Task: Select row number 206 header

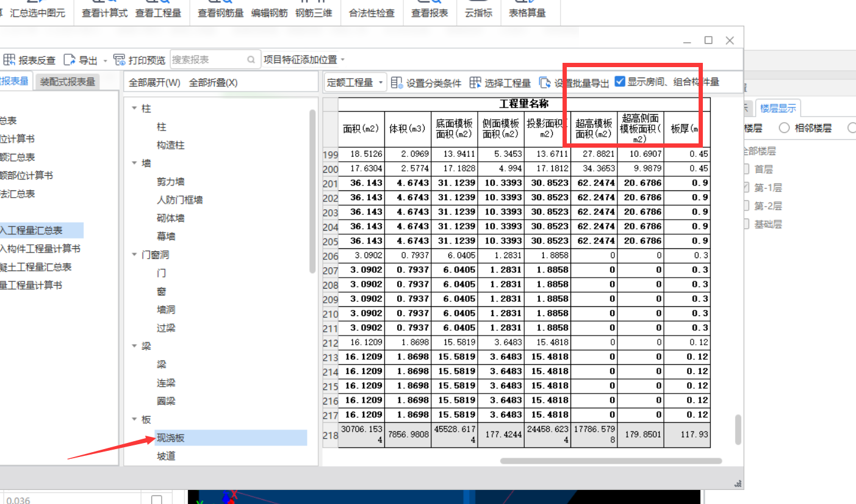Action: coord(330,257)
